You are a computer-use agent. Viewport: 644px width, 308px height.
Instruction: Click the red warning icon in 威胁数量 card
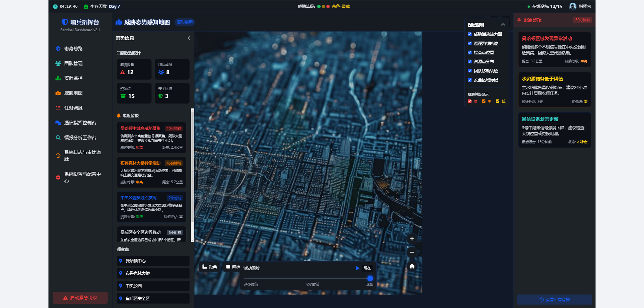coord(123,72)
